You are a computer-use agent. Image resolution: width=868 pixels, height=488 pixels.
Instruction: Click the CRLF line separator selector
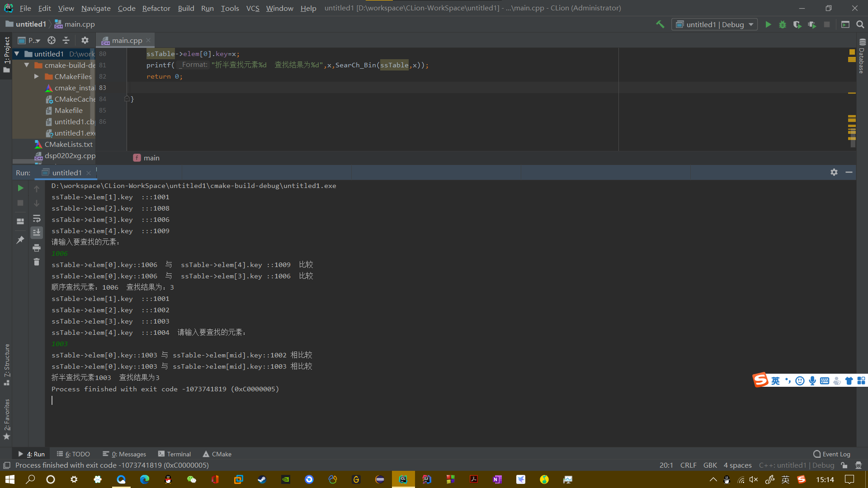pyautogui.click(x=688, y=465)
